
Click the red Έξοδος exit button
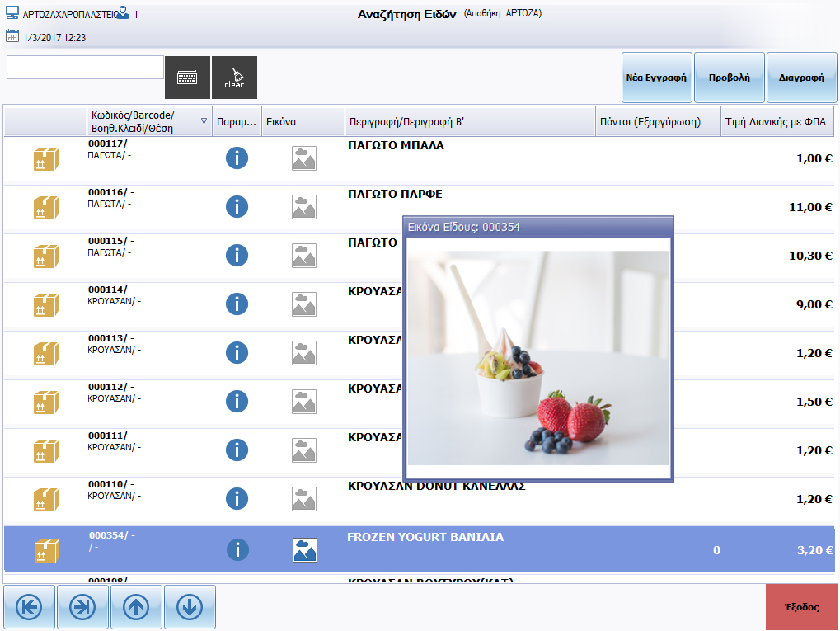click(x=802, y=607)
